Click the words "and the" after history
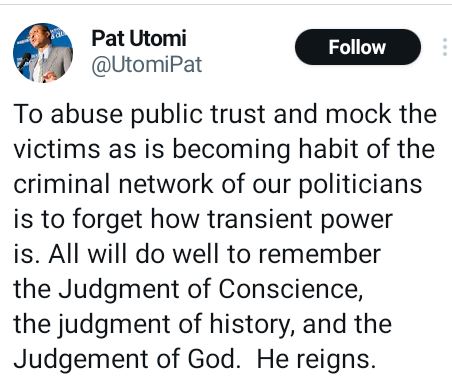 (347, 324)
